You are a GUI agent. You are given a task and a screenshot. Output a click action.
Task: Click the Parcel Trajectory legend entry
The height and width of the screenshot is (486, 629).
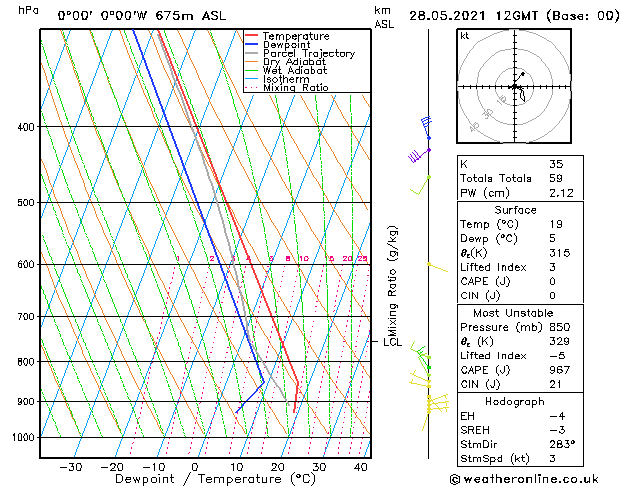pos(308,54)
